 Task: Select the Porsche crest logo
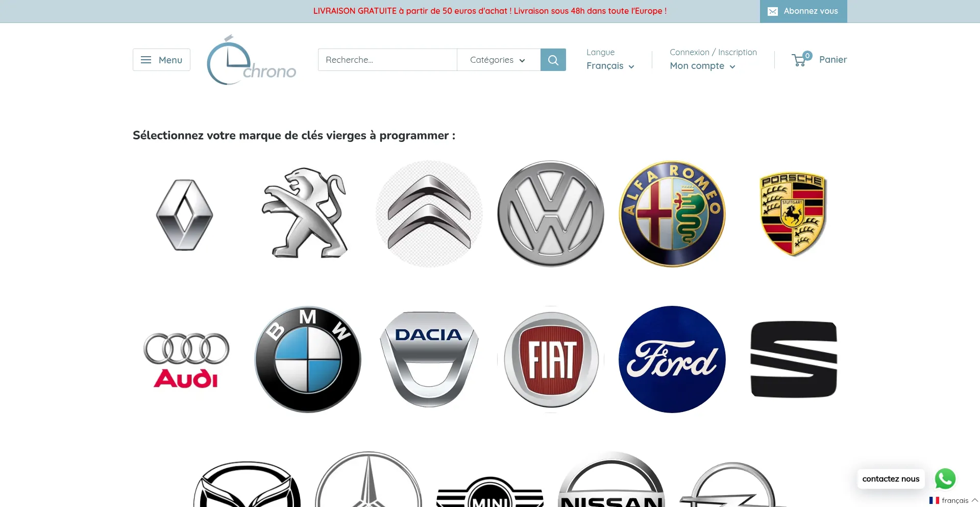tap(794, 214)
